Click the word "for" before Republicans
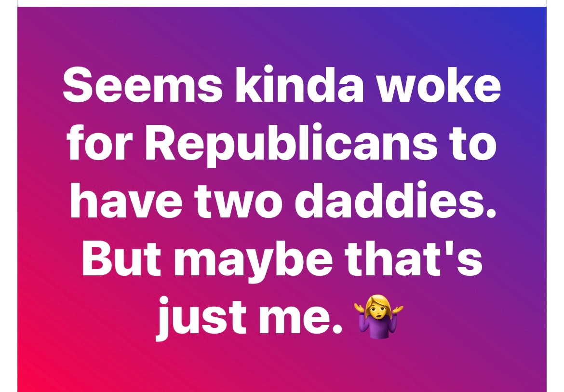564x392 pixels. (100, 142)
